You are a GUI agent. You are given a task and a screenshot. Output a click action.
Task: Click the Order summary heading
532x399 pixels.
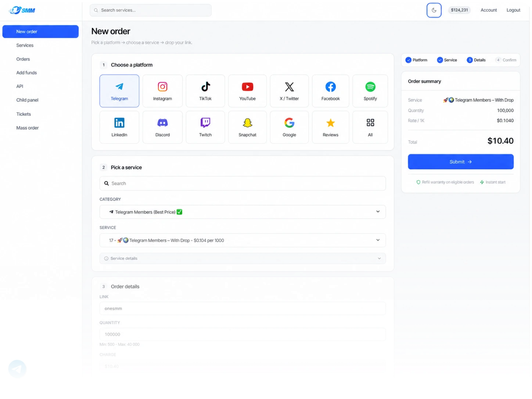(424, 81)
